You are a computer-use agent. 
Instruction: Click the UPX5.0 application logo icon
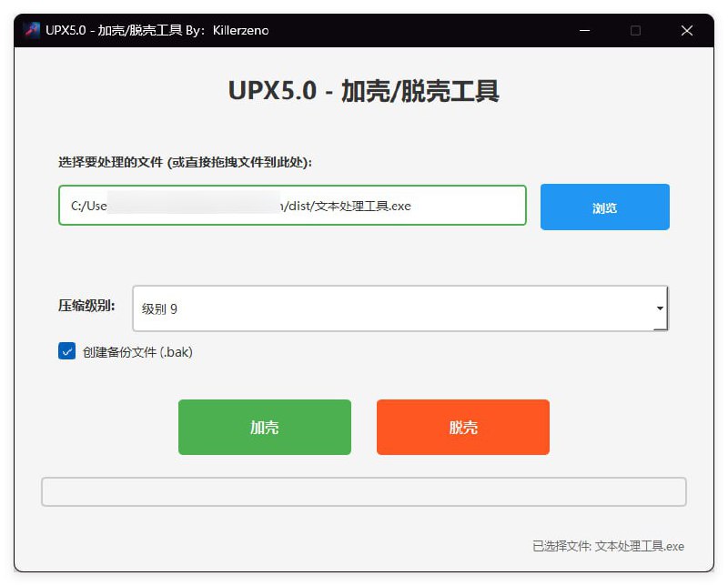click(x=31, y=30)
